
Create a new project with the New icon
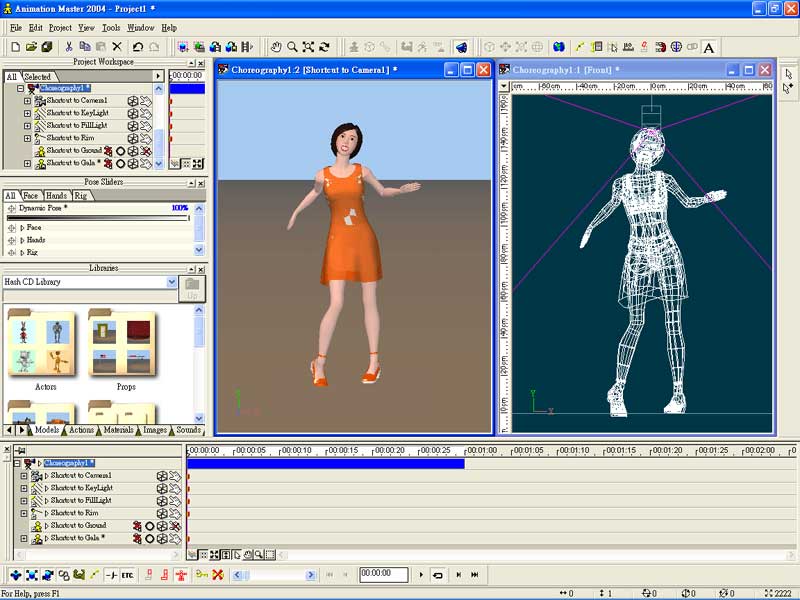[x=15, y=47]
